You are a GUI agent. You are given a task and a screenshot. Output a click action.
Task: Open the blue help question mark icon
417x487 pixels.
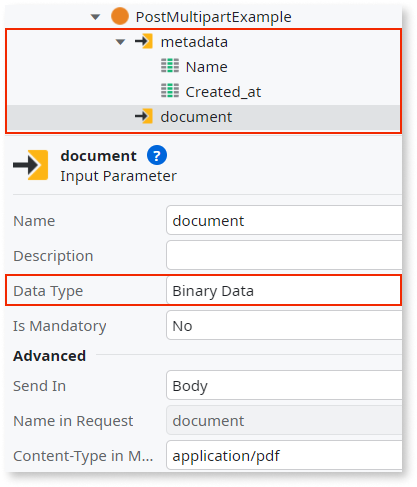click(x=157, y=155)
